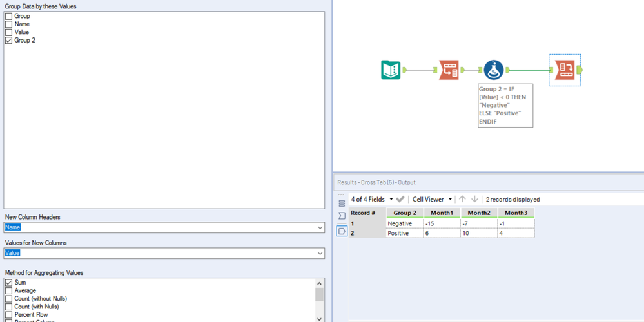Toggle the Name checkbox
The image size is (644, 322).
(8, 24)
